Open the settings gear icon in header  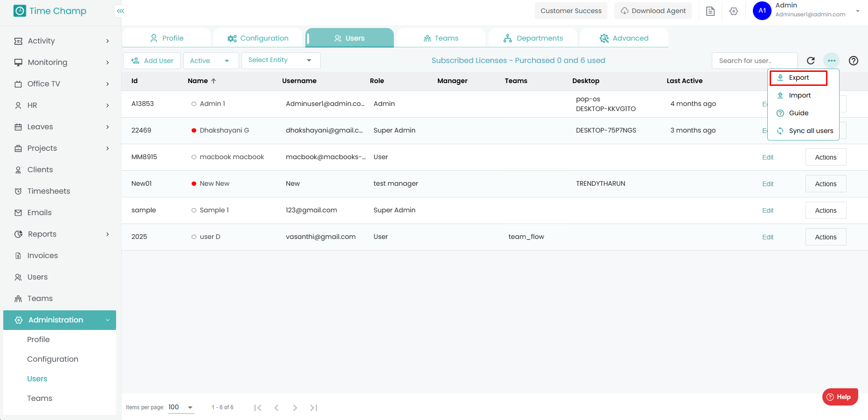coord(734,11)
